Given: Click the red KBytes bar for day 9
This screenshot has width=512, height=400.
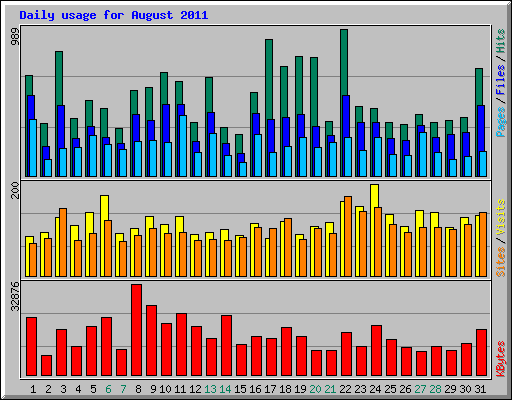Looking at the screenshot, I should (151, 340).
